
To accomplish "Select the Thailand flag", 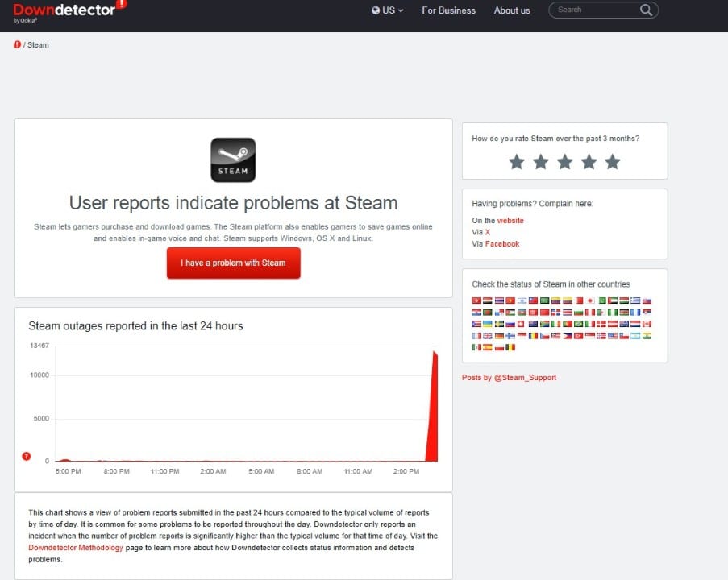I will [499, 300].
